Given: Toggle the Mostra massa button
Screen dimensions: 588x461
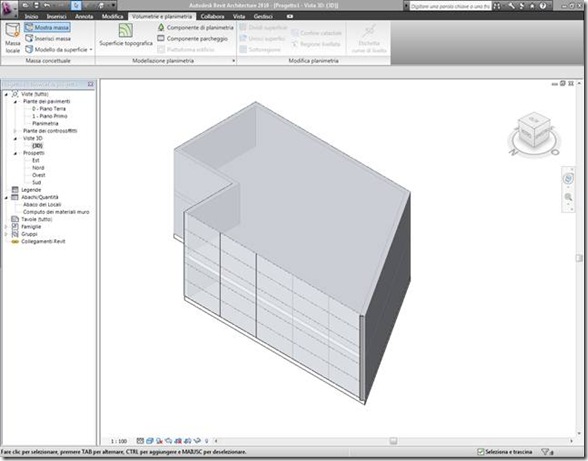Looking at the screenshot, I should pyautogui.click(x=47, y=27).
